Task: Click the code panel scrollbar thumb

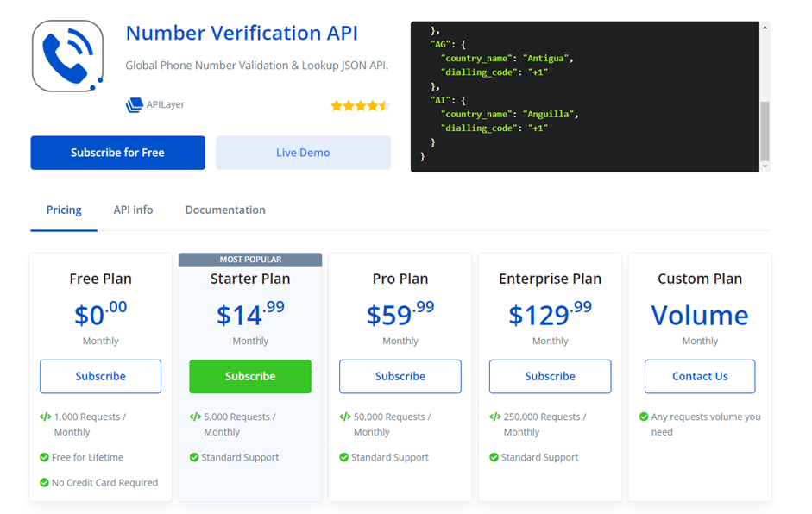Action: click(x=765, y=131)
